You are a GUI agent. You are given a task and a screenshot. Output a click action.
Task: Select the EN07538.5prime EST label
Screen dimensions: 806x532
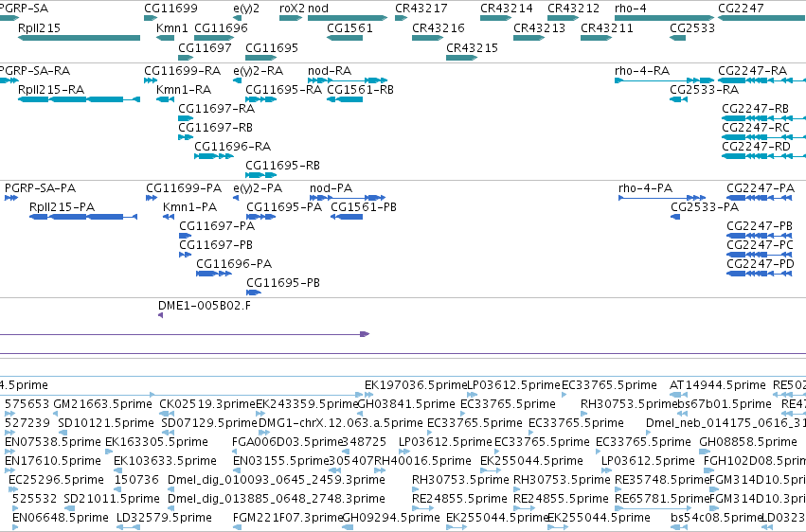click(x=53, y=442)
